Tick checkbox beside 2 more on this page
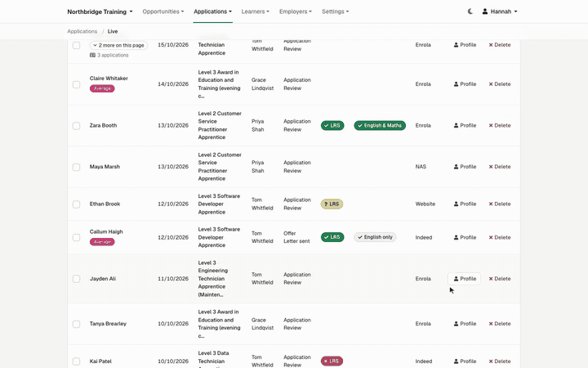The width and height of the screenshot is (588, 368). coord(76,46)
